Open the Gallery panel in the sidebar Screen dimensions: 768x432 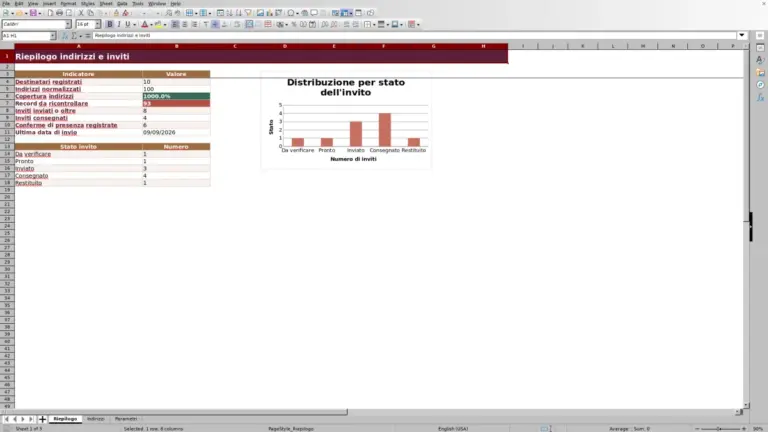[x=760, y=72]
